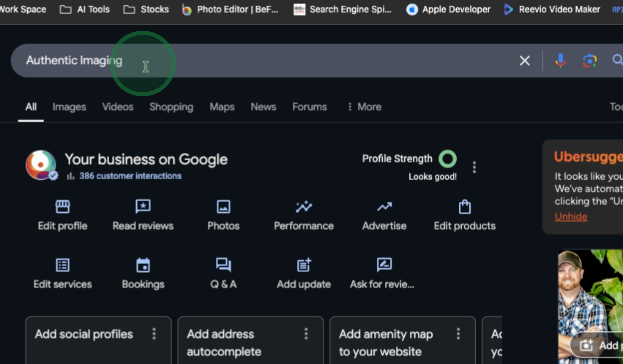Open Profile Strength green ring indicator

click(x=448, y=159)
